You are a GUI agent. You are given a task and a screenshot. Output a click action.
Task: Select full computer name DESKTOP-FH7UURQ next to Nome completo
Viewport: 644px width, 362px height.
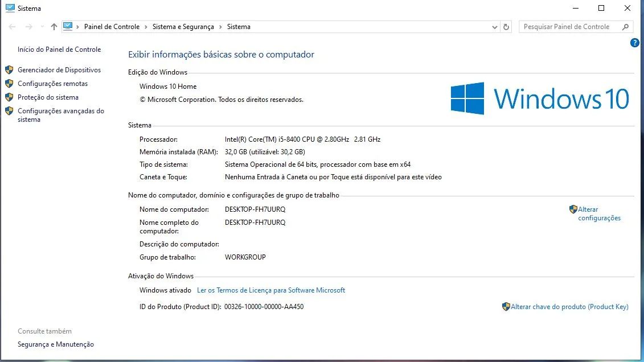click(255, 223)
